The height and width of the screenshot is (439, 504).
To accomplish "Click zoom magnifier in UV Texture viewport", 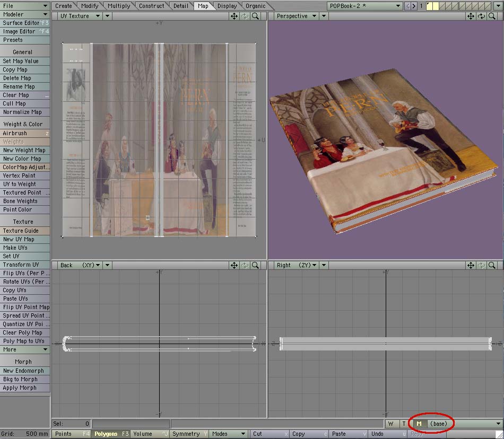I will (256, 16).
